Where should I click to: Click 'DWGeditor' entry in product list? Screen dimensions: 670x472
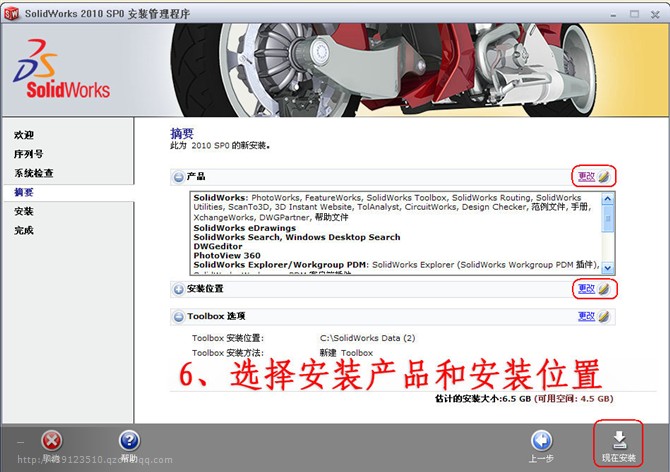218,246
